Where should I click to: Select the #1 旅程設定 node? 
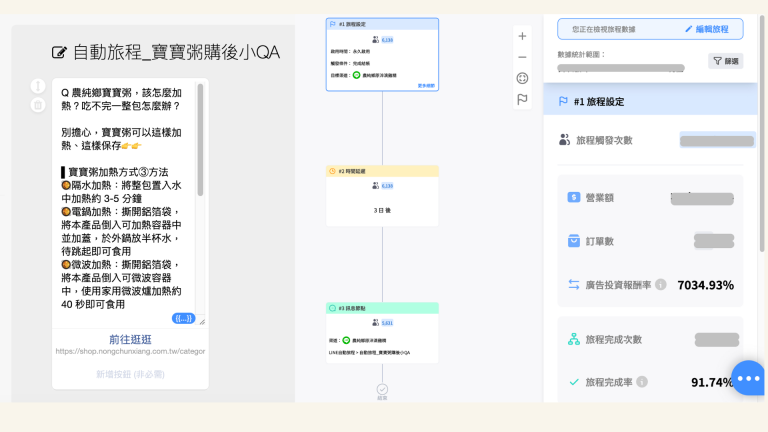point(382,24)
